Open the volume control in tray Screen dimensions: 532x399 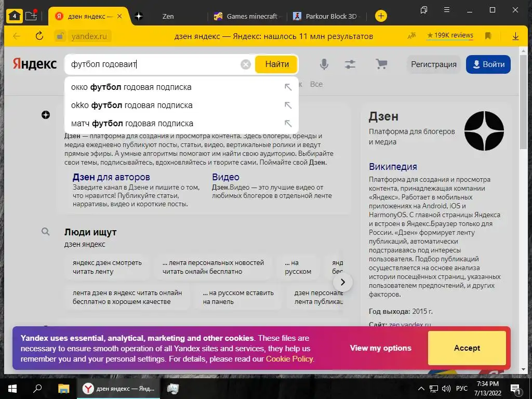(446, 389)
